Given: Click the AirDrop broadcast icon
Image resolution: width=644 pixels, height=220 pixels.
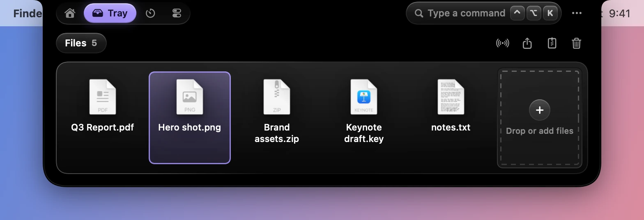Looking at the screenshot, I should 502,43.
